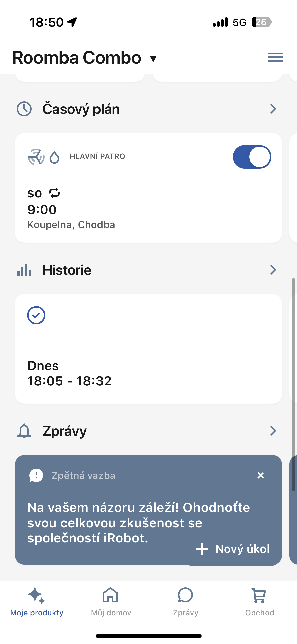Dismiss the Zpětná vazba message

coord(261,475)
